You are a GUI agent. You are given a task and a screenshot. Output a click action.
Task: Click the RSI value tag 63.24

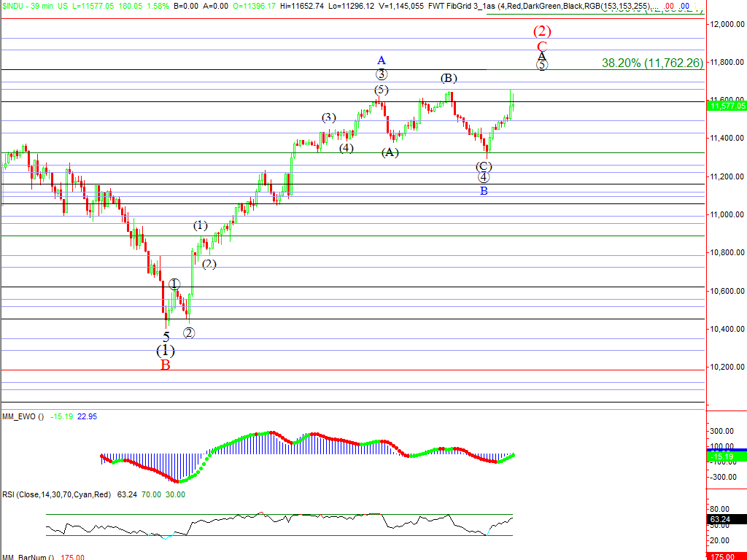click(x=727, y=520)
